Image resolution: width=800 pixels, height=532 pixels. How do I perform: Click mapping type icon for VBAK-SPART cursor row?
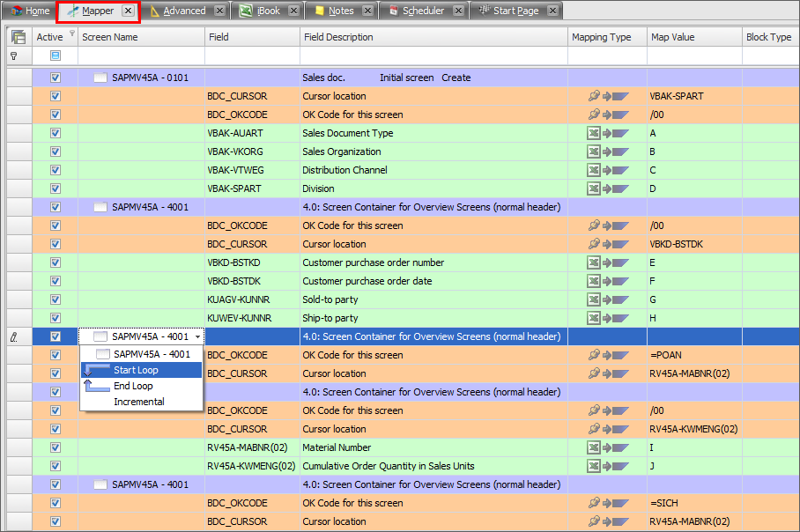point(608,96)
